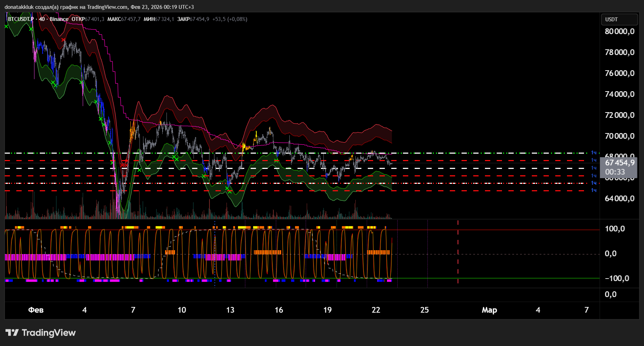Click the ЗАКР closing price value
The height and width of the screenshot is (346, 644).
199,19
